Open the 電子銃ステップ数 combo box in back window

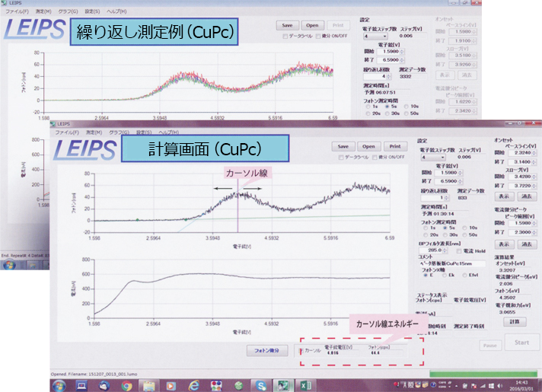[x=374, y=36]
